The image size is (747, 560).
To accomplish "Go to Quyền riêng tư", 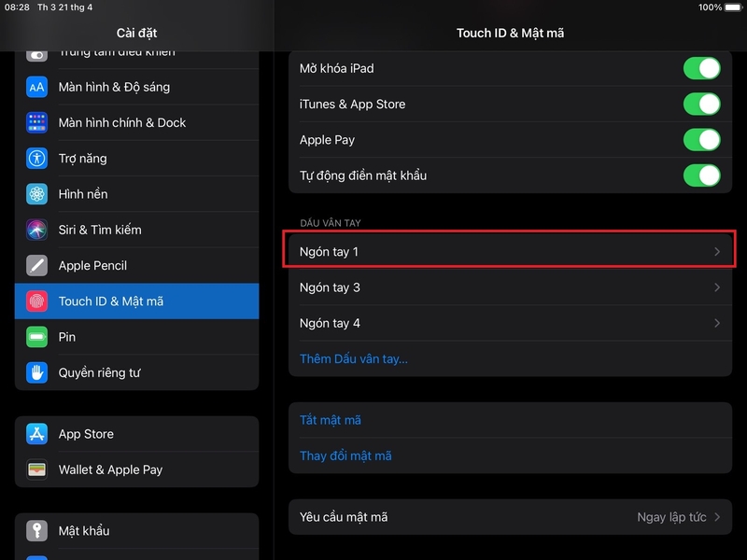I will tap(136, 372).
